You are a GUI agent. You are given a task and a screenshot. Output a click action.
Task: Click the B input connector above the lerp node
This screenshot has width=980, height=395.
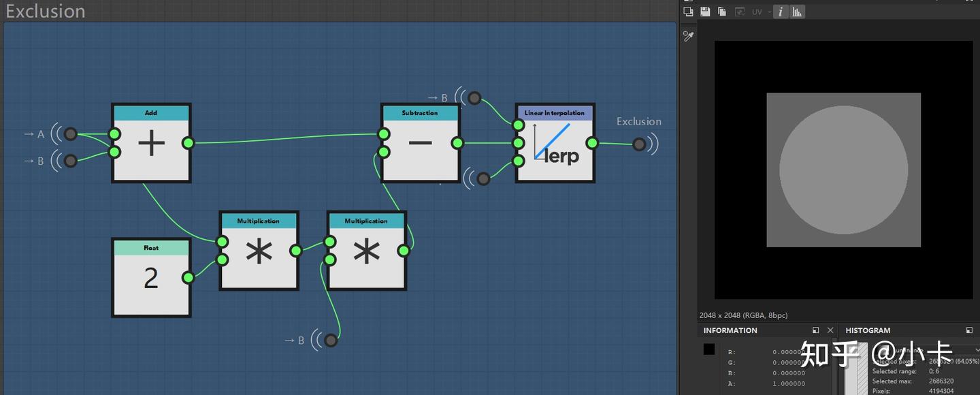[x=474, y=98]
